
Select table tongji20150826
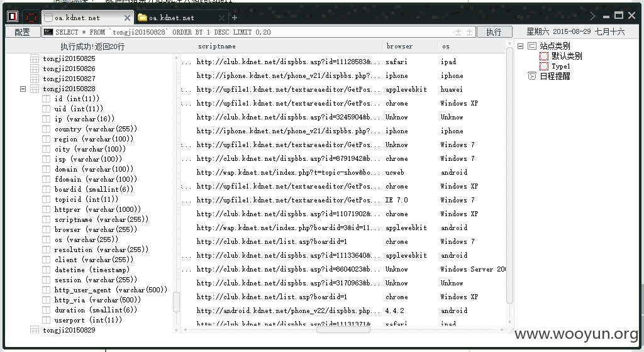point(69,69)
